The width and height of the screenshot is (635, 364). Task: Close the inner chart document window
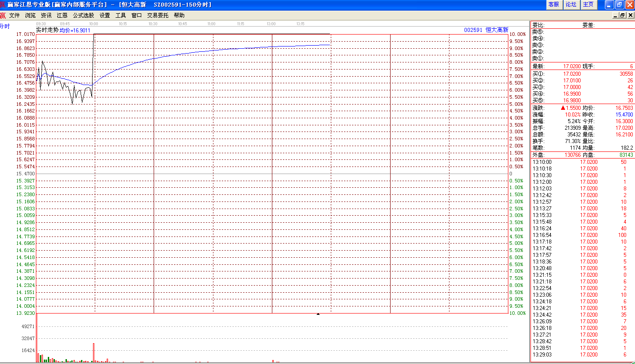coord(630,15)
